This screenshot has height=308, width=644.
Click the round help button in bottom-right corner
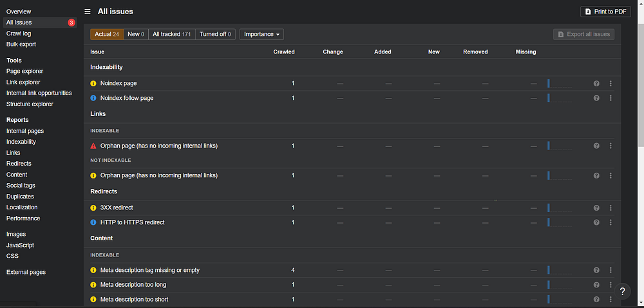[622, 291]
